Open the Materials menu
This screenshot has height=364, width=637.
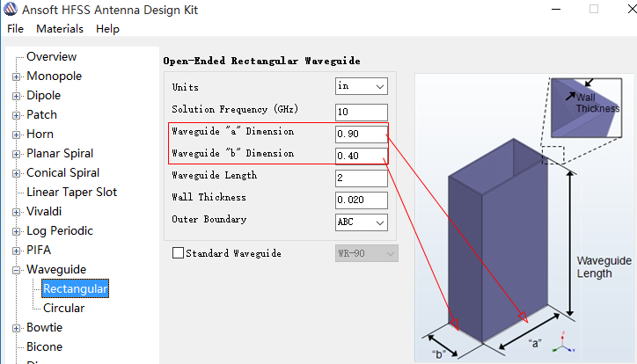pos(60,29)
